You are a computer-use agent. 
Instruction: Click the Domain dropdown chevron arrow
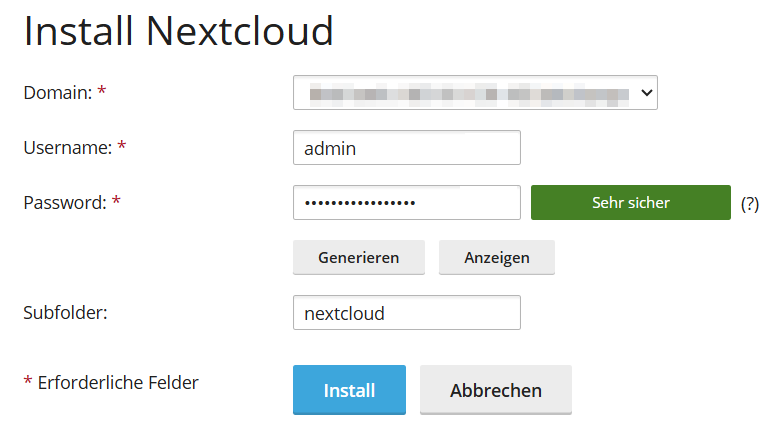pos(646,93)
